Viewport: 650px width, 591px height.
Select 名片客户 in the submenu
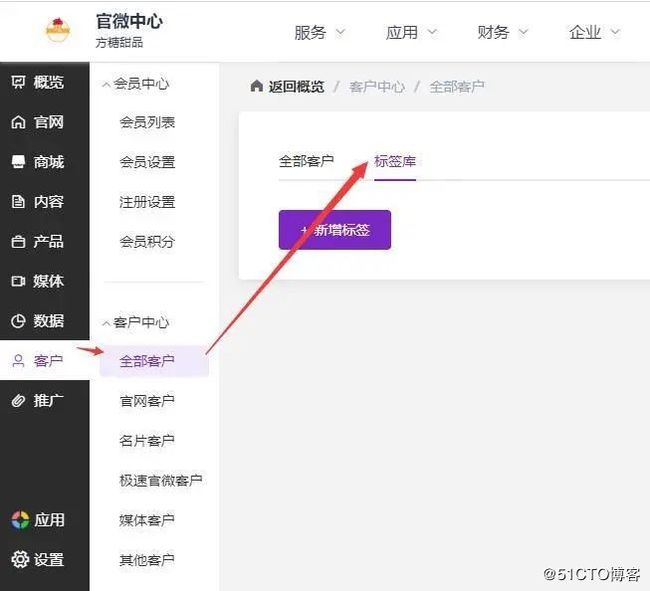pyautogui.click(x=147, y=441)
